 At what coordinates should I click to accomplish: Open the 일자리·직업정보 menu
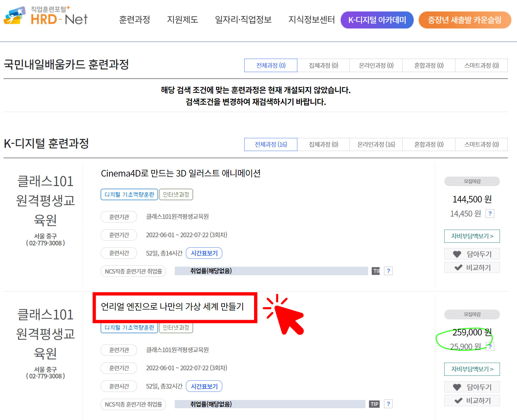click(x=243, y=20)
